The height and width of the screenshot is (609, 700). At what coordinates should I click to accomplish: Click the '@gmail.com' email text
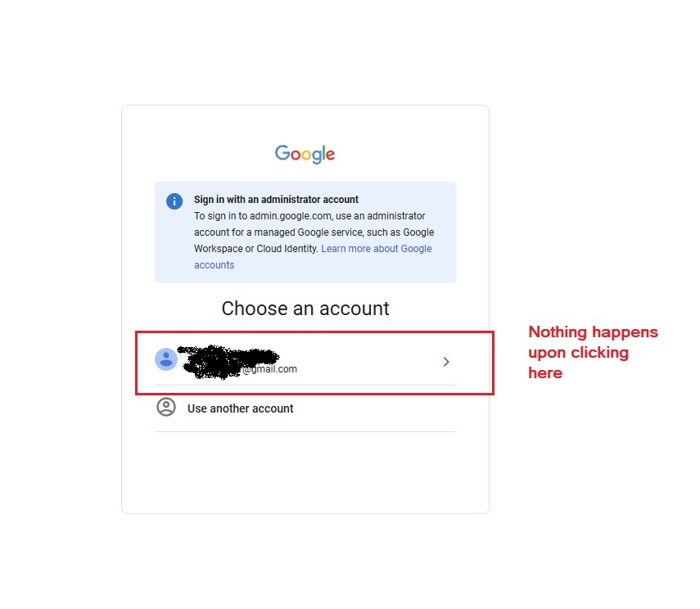tap(270, 369)
